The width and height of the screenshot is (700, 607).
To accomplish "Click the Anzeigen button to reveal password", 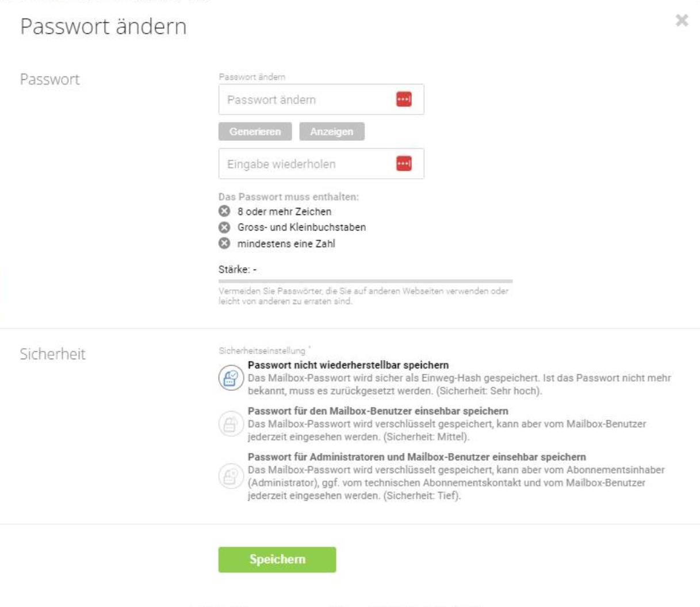I will 332,132.
